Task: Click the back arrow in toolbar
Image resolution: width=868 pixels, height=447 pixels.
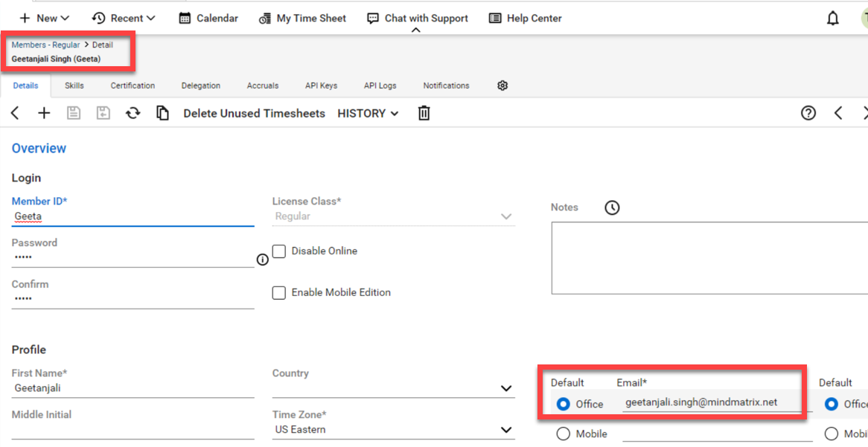Action: (x=15, y=113)
